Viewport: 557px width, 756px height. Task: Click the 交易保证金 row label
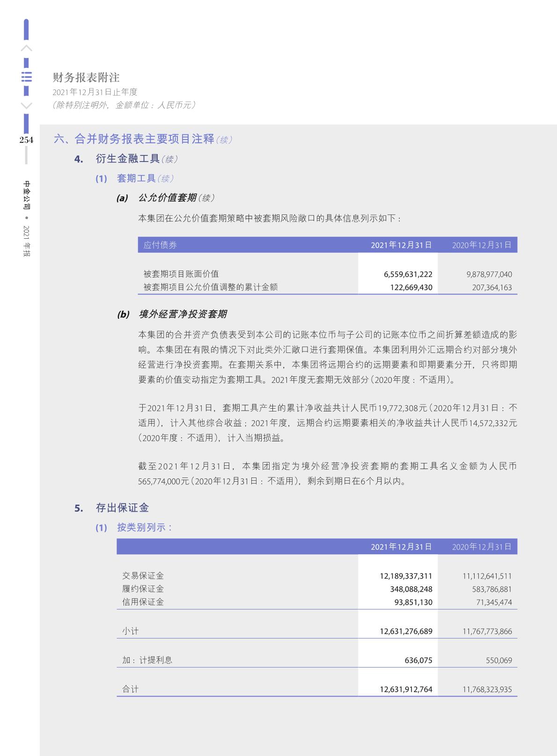click(143, 576)
